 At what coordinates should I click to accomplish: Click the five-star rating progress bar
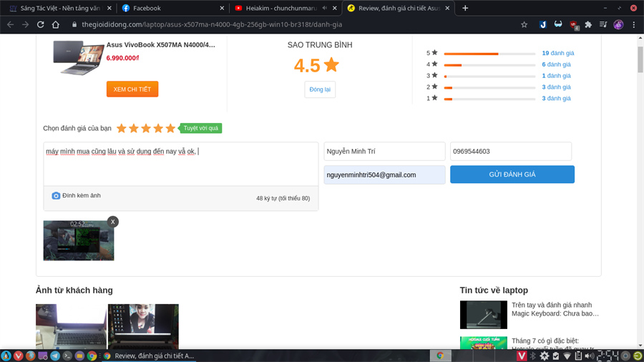coord(489,54)
